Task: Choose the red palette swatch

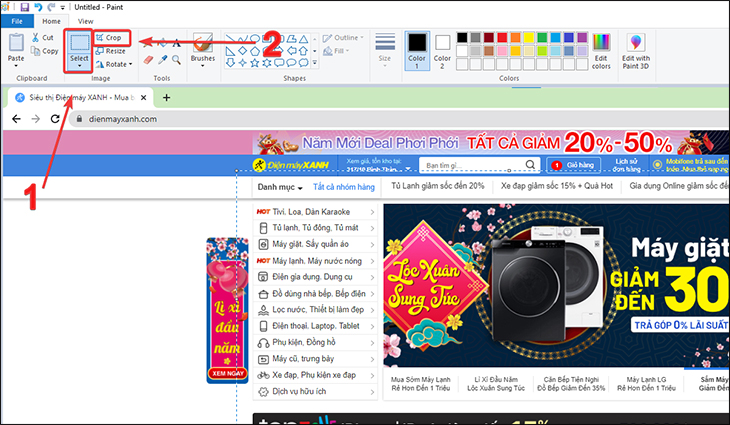Action: coord(502,38)
